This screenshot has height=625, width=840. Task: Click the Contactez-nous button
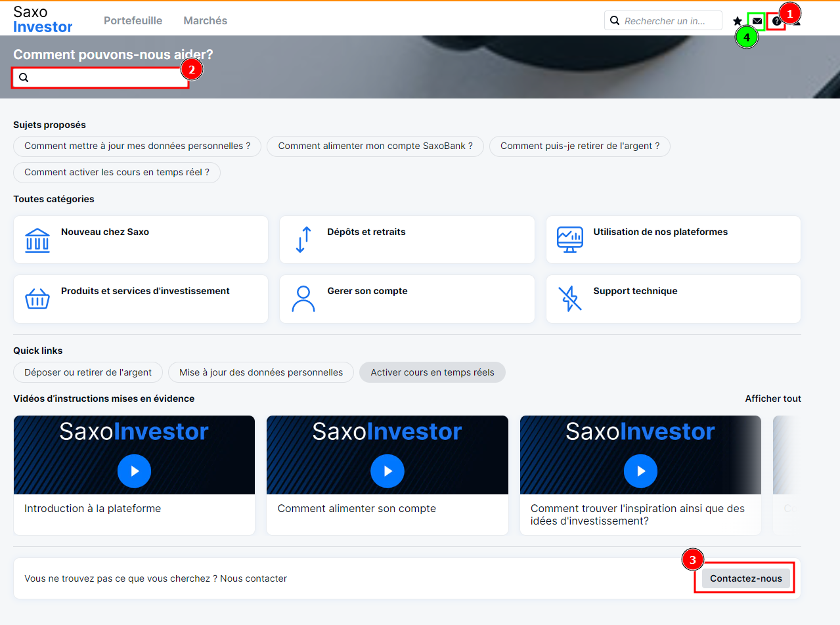tap(746, 578)
